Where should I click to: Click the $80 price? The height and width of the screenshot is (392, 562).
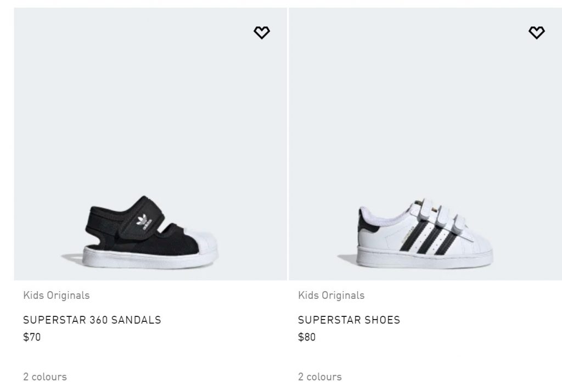pos(307,337)
